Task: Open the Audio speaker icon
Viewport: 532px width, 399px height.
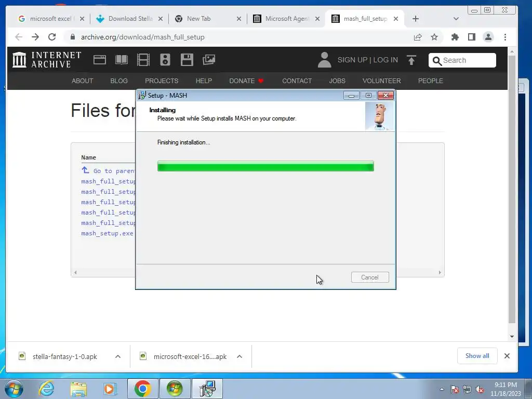Action: (165, 60)
